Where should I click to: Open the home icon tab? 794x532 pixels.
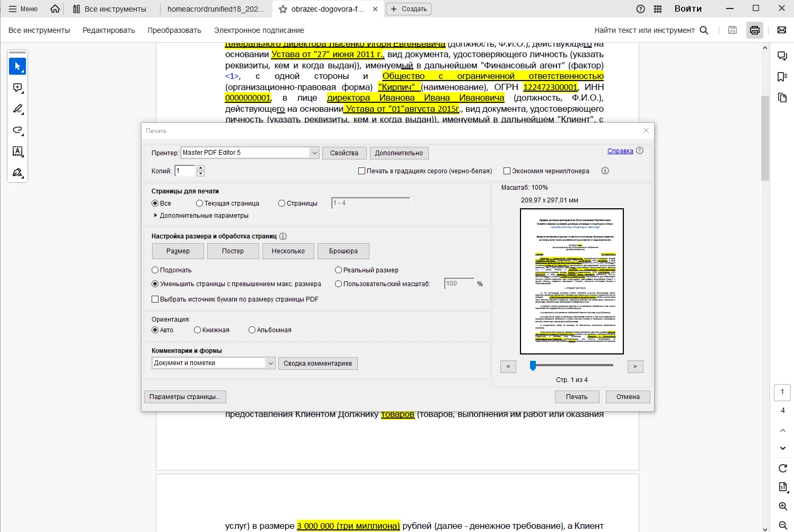(55, 9)
